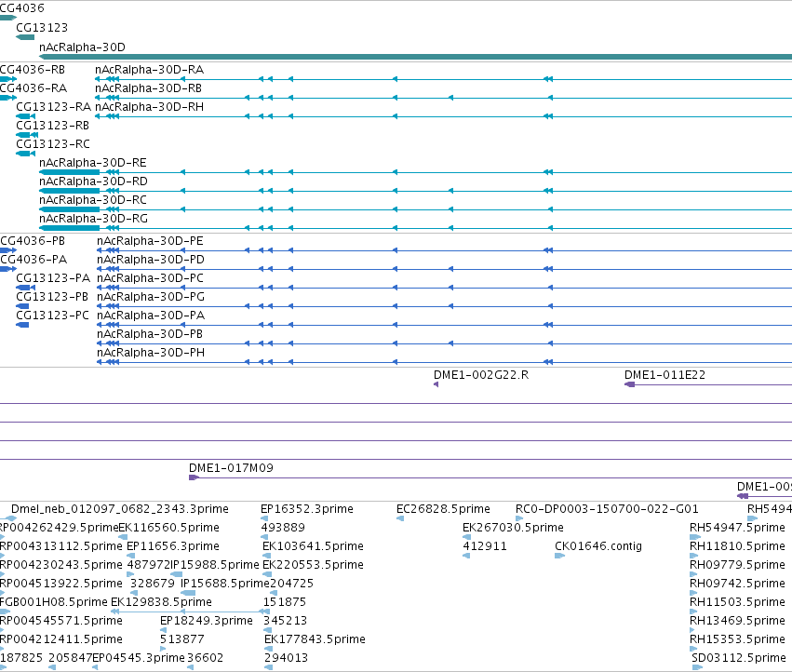Image resolution: width=792 pixels, height=672 pixels.
Task: Select EST EP11656.3prime
Action: pos(173,546)
